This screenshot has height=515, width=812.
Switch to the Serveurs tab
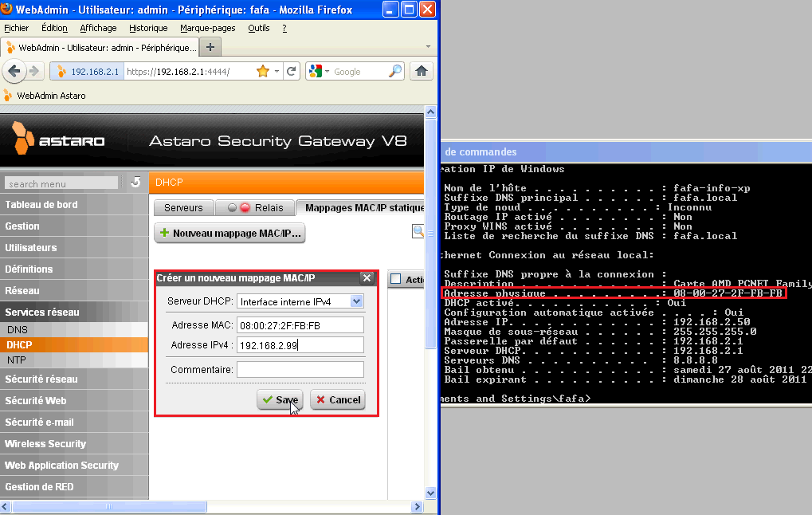click(183, 208)
